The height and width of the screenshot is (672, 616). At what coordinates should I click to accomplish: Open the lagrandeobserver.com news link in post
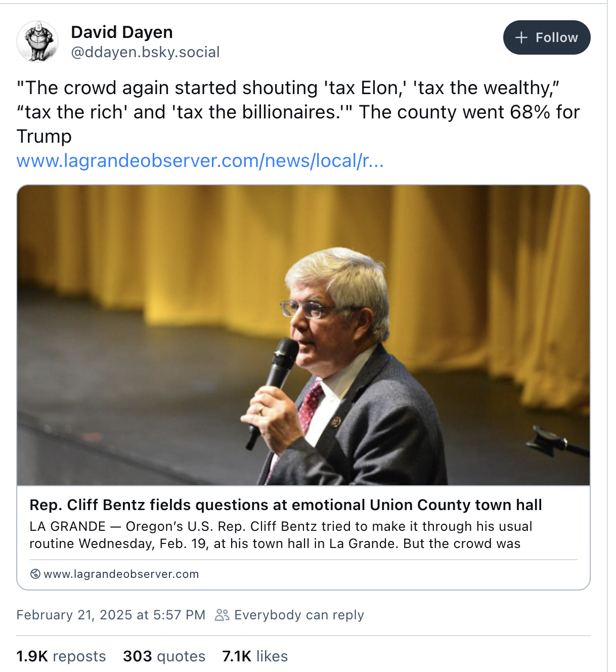click(200, 161)
